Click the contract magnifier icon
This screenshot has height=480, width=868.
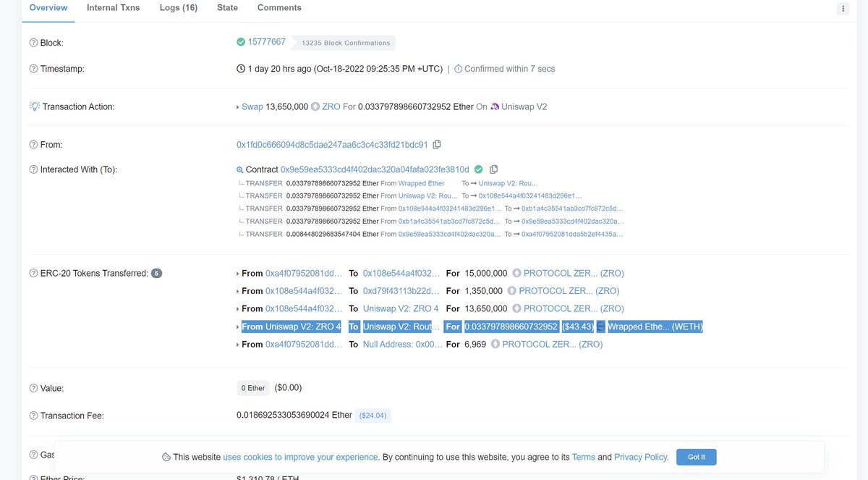[240, 169]
